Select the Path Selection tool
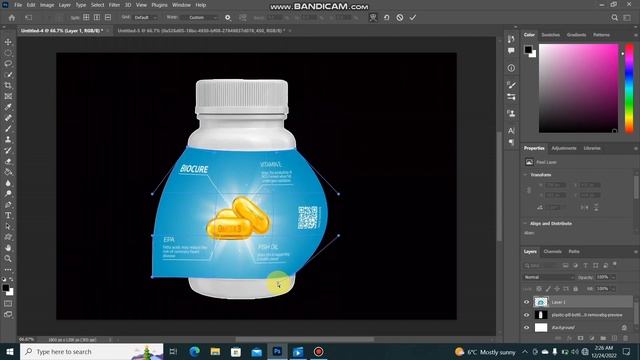Image resolution: width=640 pixels, height=360 pixels. point(8,226)
